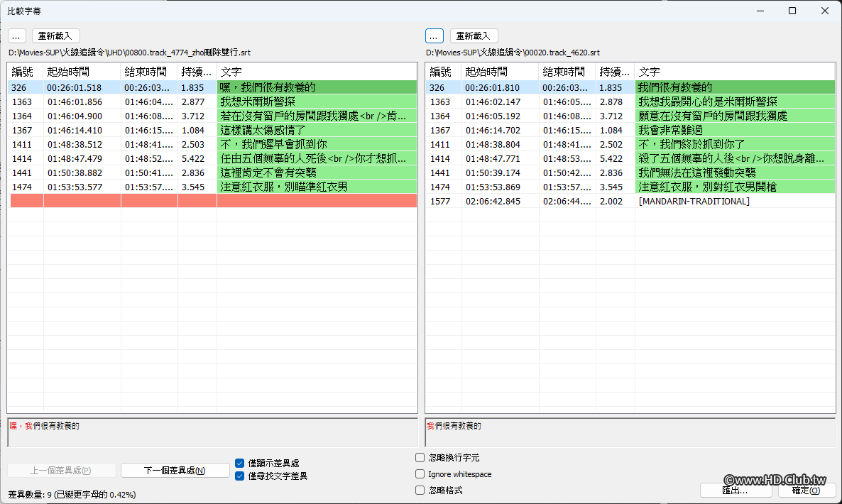Export comparison results with 匯出 button

pyautogui.click(x=736, y=490)
